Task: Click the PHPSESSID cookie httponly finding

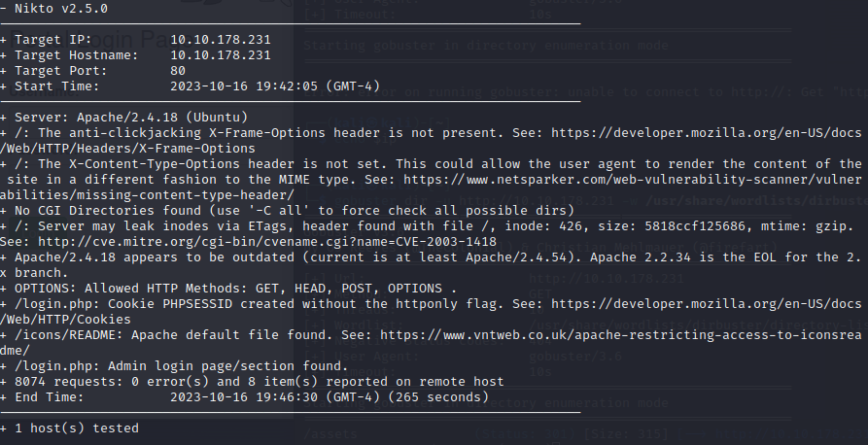Action: coord(292,304)
